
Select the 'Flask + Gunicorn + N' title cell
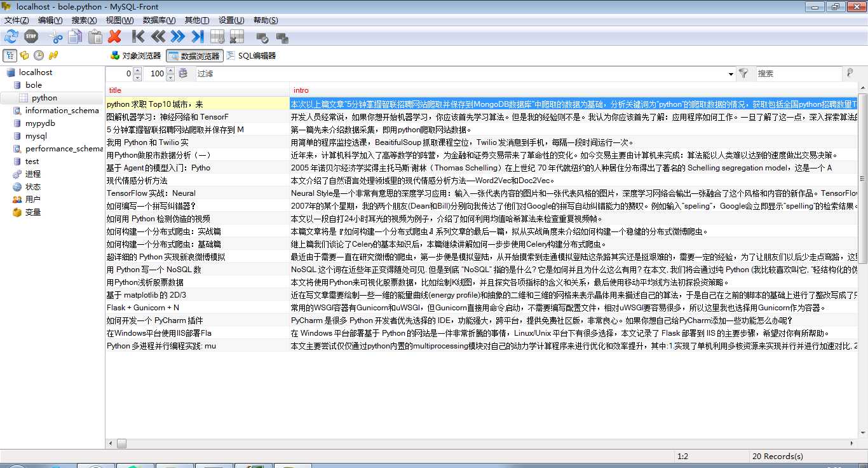198,308
